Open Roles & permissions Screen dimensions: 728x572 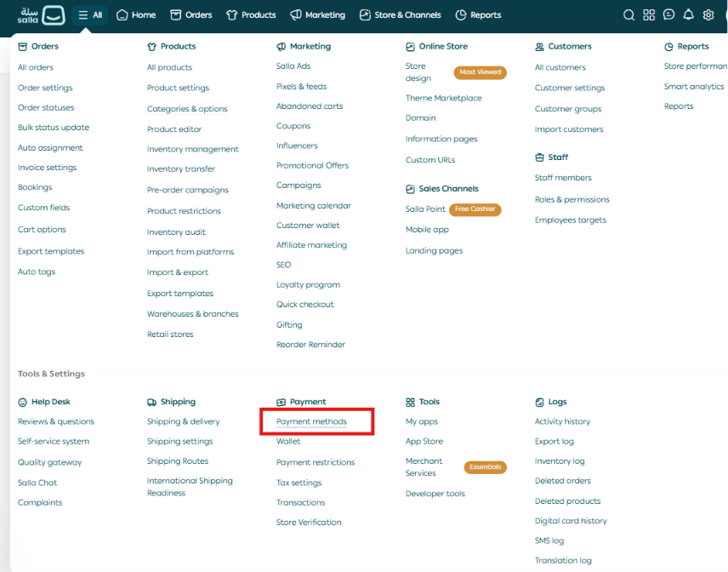(x=572, y=200)
